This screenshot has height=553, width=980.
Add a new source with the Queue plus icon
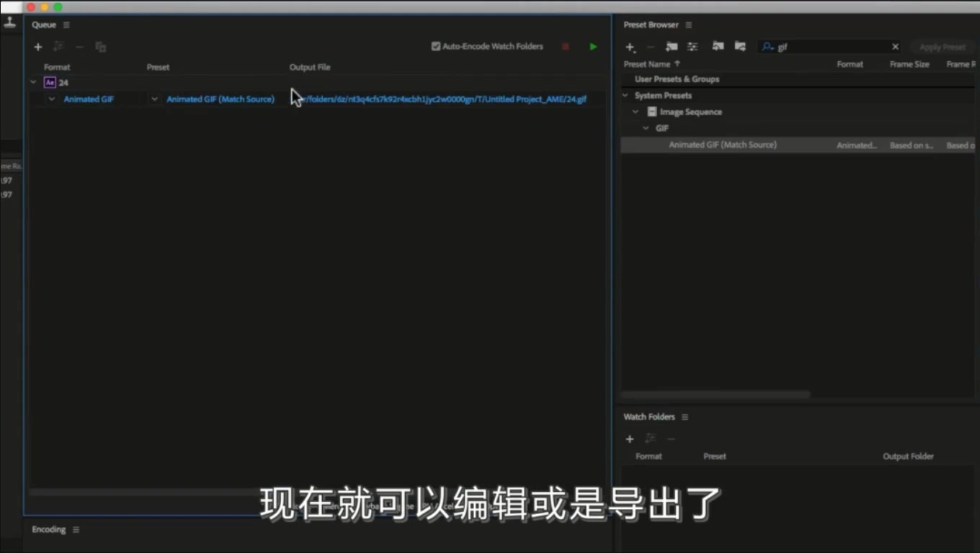click(x=38, y=47)
